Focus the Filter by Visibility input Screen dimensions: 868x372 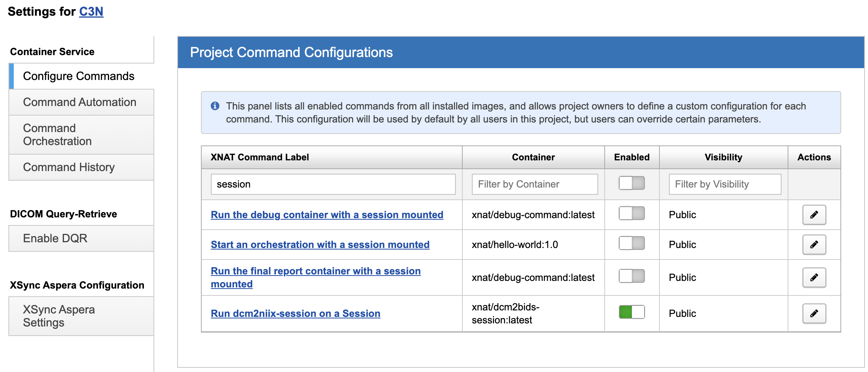coord(724,184)
